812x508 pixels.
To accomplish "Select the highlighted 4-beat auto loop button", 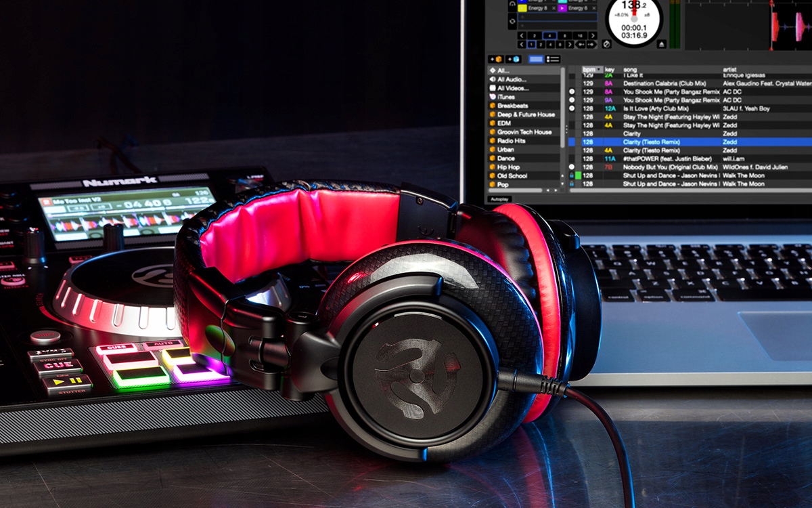I will [x=549, y=35].
